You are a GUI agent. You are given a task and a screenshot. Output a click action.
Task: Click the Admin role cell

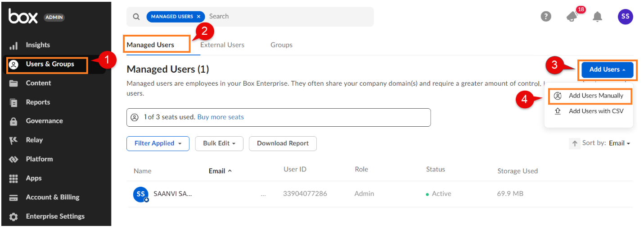click(x=364, y=193)
